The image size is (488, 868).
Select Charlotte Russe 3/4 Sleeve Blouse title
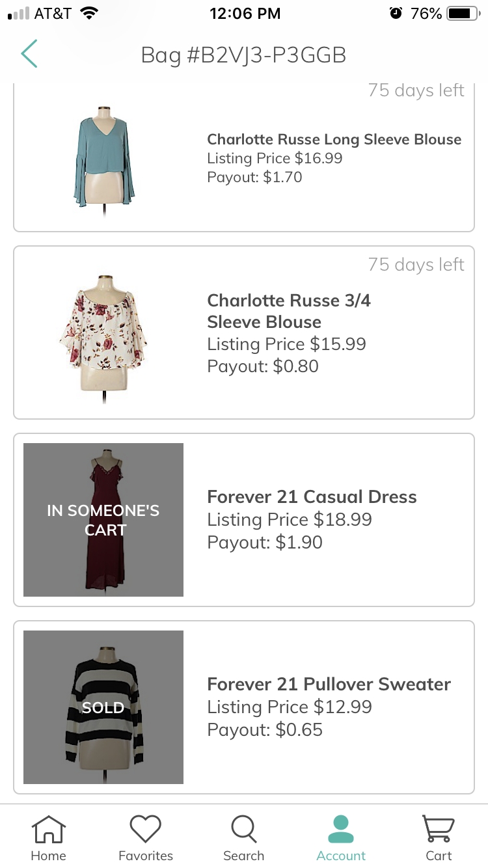point(289,311)
